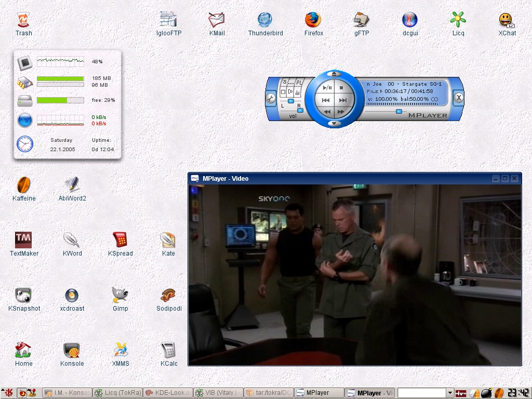Open the taskbar command field dropdown arrow
The width and height of the screenshot is (532, 399).
point(450,393)
